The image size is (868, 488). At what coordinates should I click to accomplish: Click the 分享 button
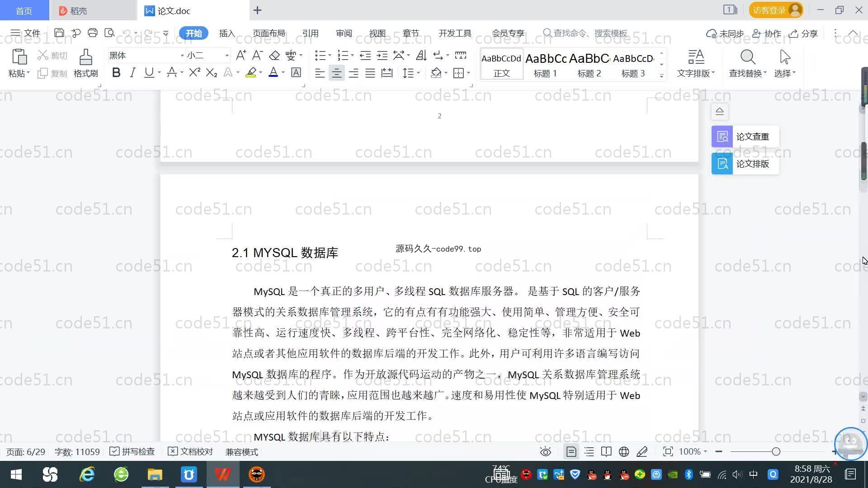tap(803, 33)
